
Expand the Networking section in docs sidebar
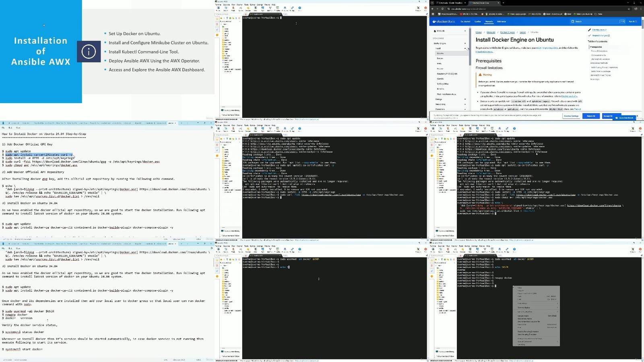(465, 104)
